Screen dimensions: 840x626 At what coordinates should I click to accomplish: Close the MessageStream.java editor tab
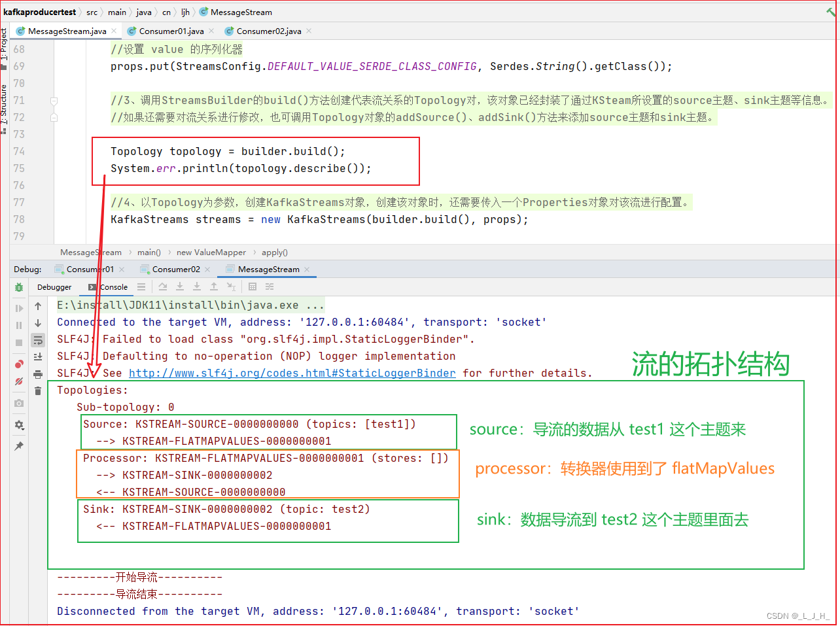click(x=114, y=31)
